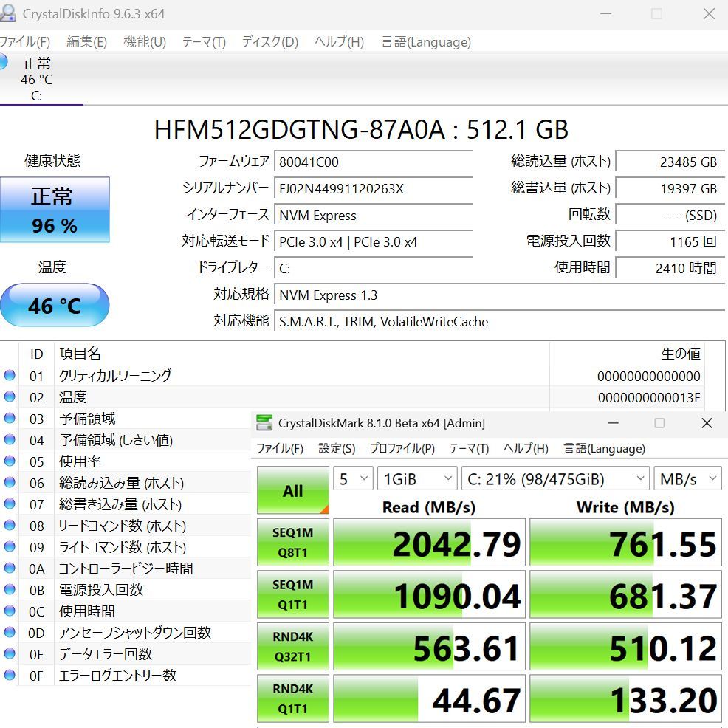The width and height of the screenshot is (728, 728).
Task: Open drive dropdown showing C: 21% (98/475GiB)
Action: (555, 478)
